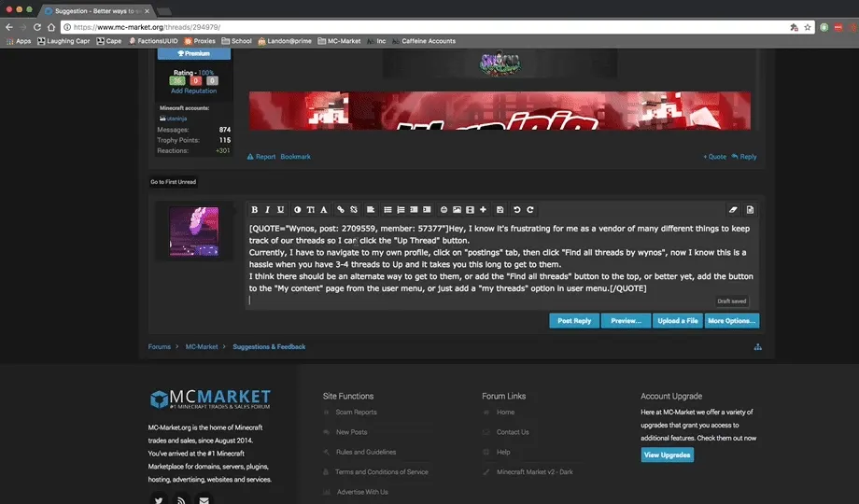Go to browser home page
The width and height of the screenshot is (859, 504).
point(51,27)
